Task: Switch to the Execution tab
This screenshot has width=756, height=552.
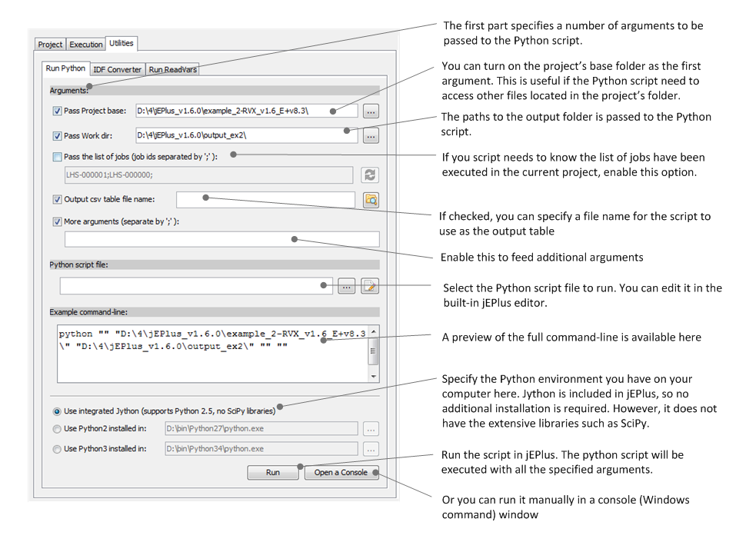Action: [86, 45]
